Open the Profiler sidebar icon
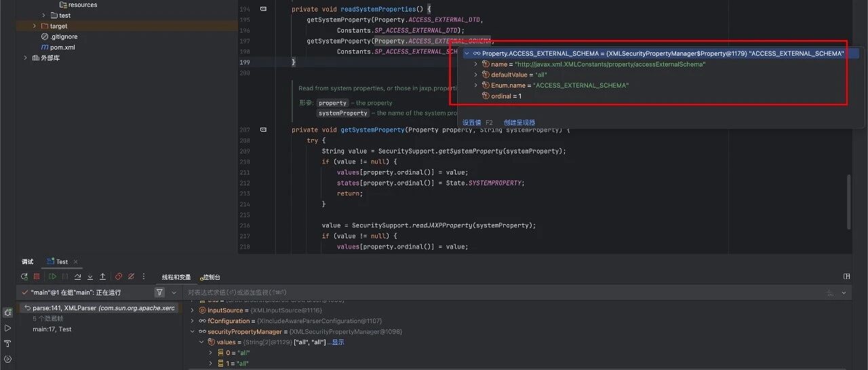Screen dimensions: 868x370 click(7, 359)
